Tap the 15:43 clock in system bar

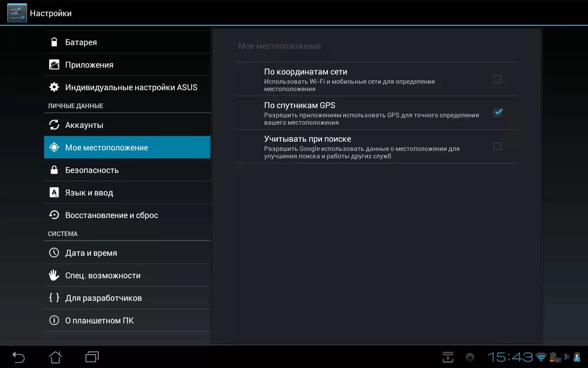tap(510, 357)
